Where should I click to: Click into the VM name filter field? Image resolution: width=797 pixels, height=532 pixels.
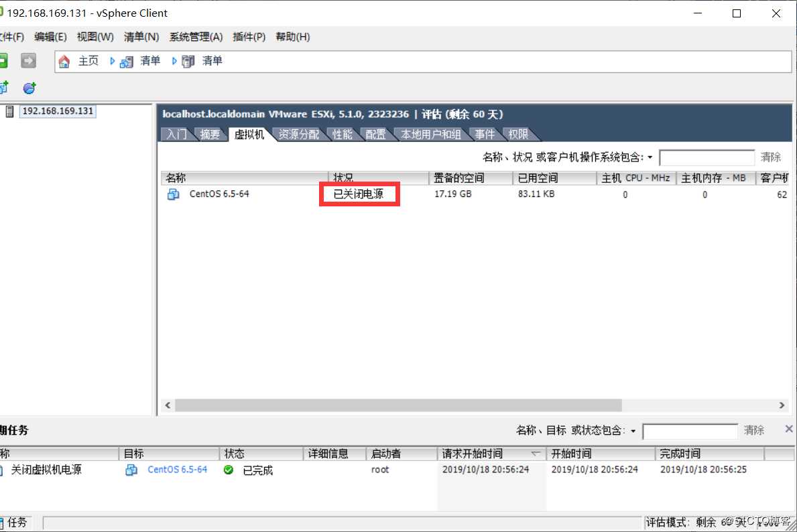pyautogui.click(x=707, y=157)
